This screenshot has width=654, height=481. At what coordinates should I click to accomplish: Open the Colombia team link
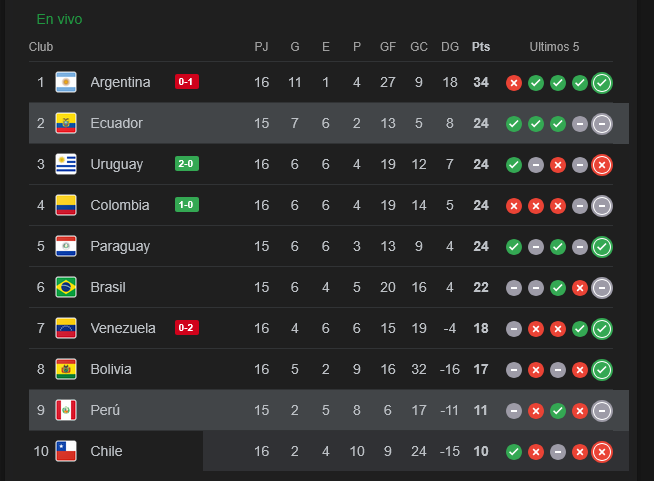point(119,205)
